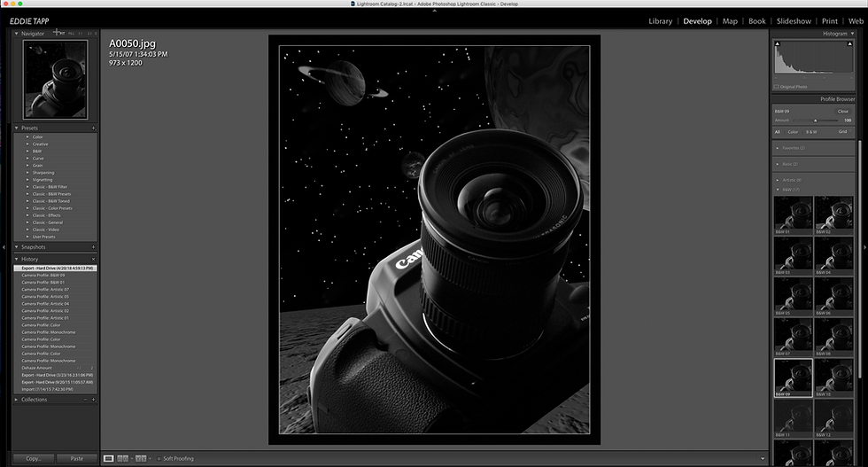Click the Original Photo icon under histogram
The width and height of the screenshot is (868, 467).
(x=776, y=87)
